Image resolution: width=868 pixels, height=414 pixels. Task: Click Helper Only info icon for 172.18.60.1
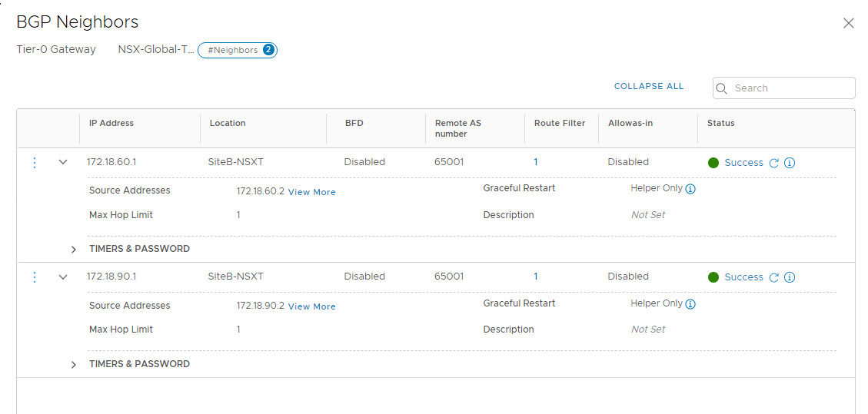pos(690,189)
